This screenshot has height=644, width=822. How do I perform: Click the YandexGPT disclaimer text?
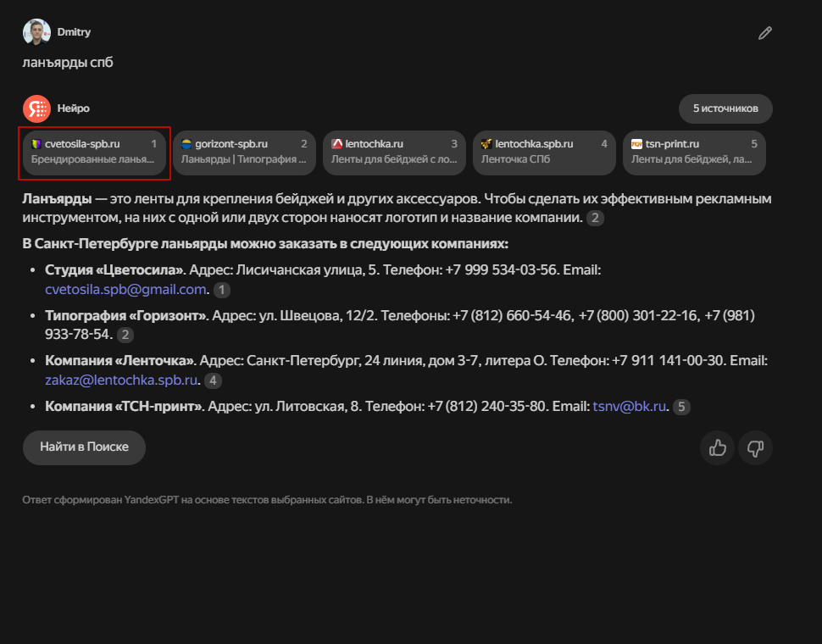click(267, 500)
